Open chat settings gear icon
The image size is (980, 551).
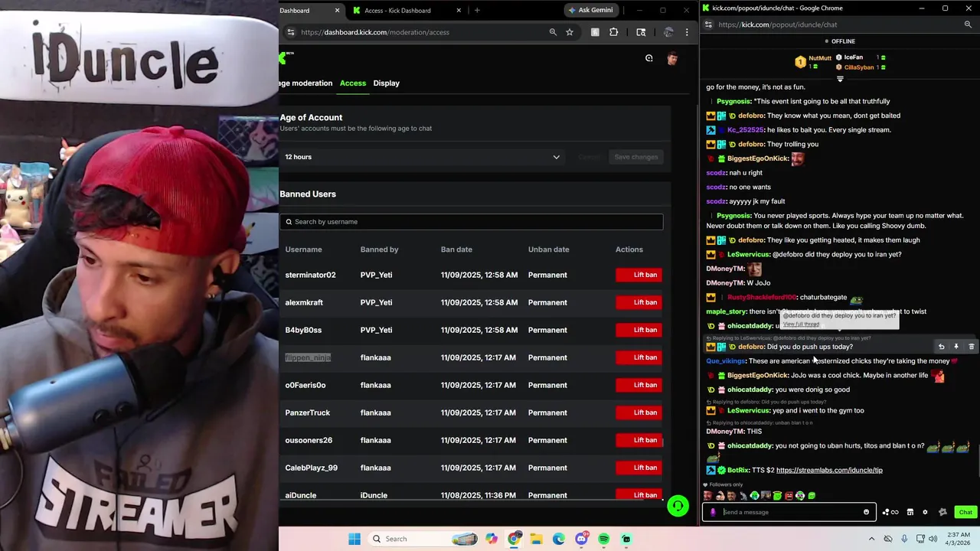coord(925,512)
